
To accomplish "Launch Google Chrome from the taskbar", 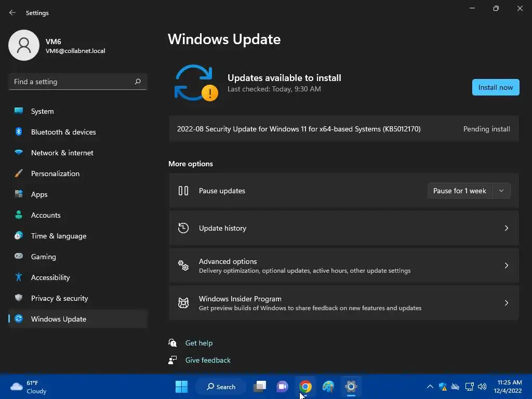I will (x=305, y=387).
